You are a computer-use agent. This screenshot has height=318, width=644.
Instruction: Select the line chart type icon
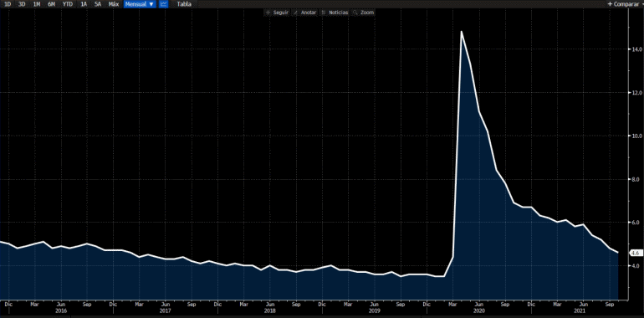click(x=163, y=4)
